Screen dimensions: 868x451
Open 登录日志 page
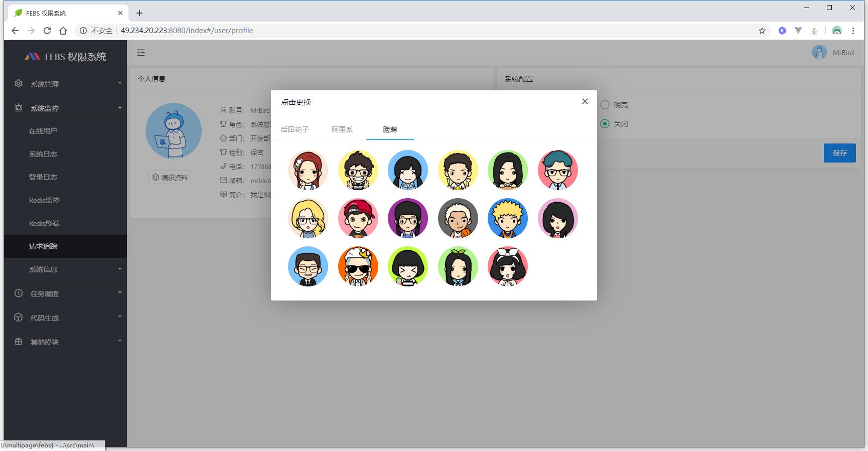point(66,177)
